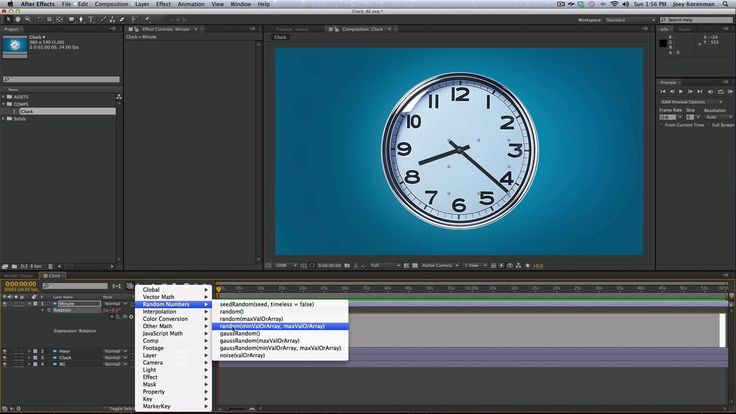
Task: Open RAM Preview Options dropdown
Action: (692, 101)
